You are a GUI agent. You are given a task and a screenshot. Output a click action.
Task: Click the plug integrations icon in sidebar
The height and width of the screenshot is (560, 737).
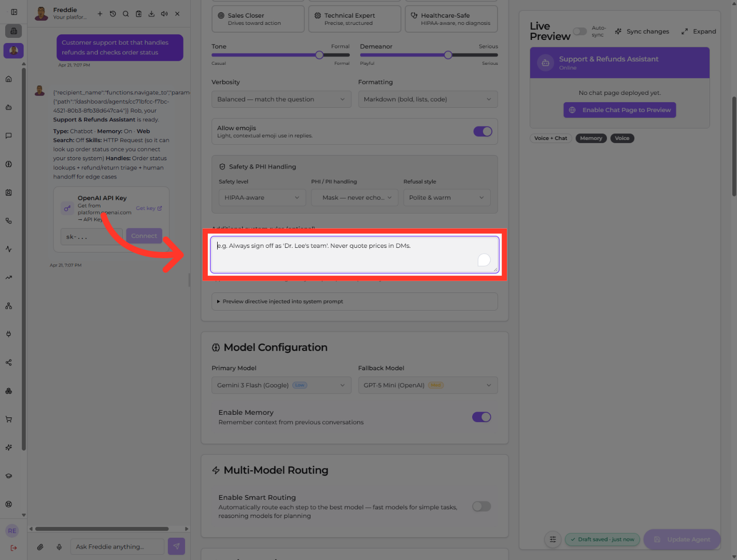[9, 334]
